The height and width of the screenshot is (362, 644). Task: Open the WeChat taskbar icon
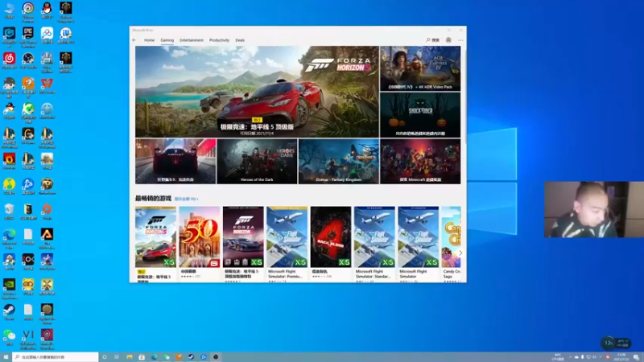[167, 357]
